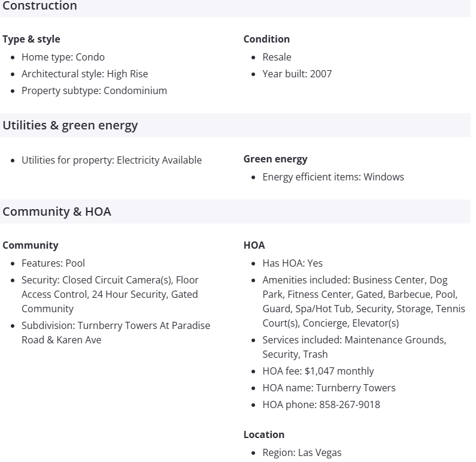Click the HOA fee: $1,047 monthly line
The width and height of the screenshot is (476, 462).
tap(318, 371)
